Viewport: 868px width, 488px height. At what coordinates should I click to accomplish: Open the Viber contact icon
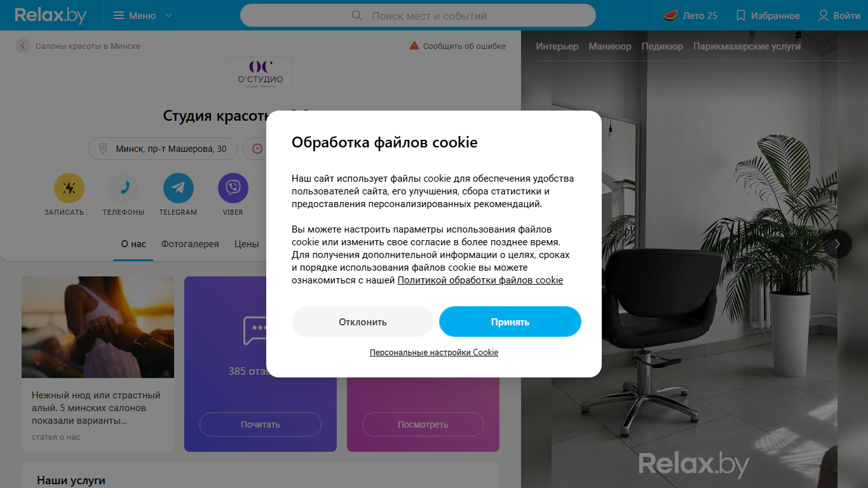tap(233, 188)
